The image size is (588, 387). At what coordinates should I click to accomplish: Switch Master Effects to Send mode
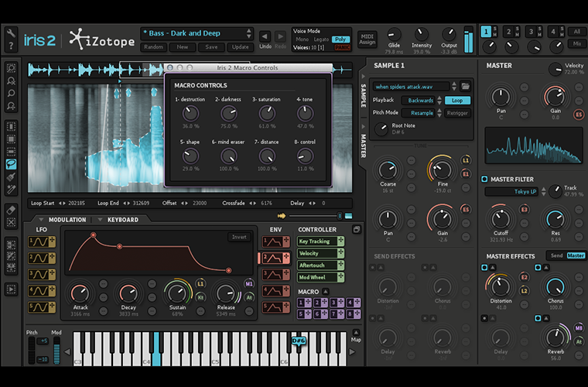pos(556,255)
